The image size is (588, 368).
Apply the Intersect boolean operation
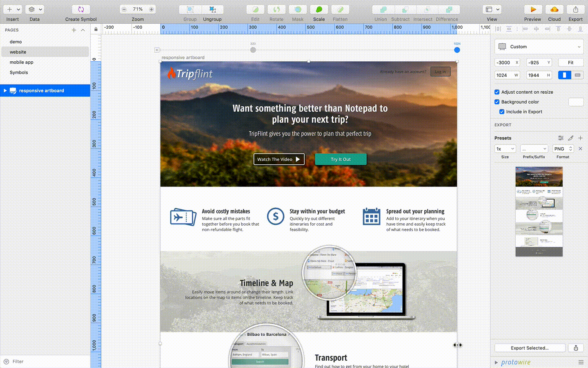click(x=427, y=9)
